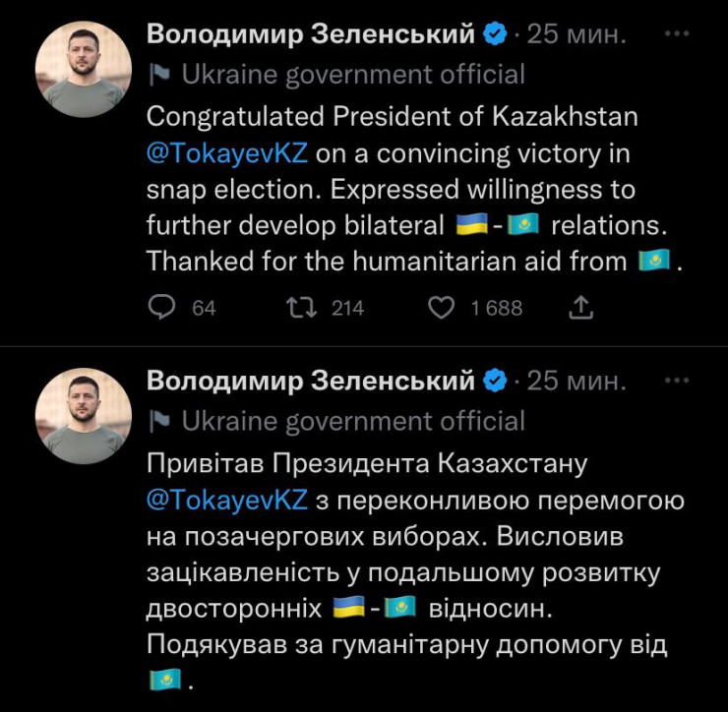Click the verified badge on the English tweet
The image size is (728, 712).
coord(496,34)
